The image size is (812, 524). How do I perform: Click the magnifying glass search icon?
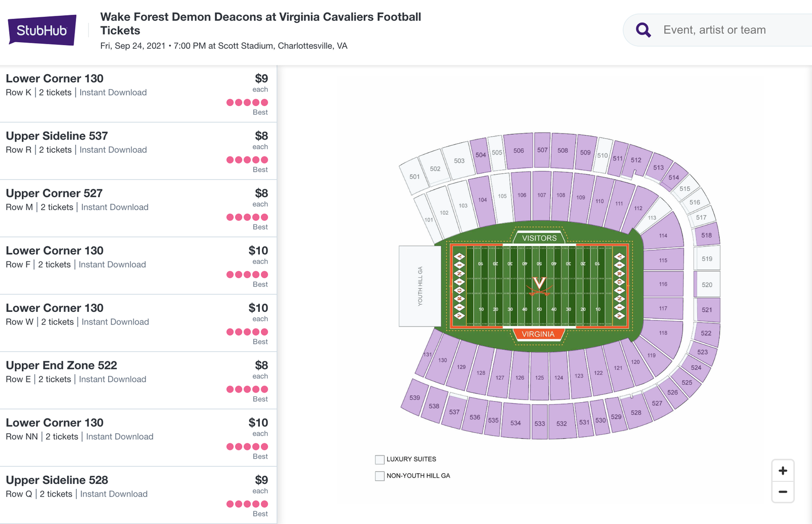click(x=643, y=30)
